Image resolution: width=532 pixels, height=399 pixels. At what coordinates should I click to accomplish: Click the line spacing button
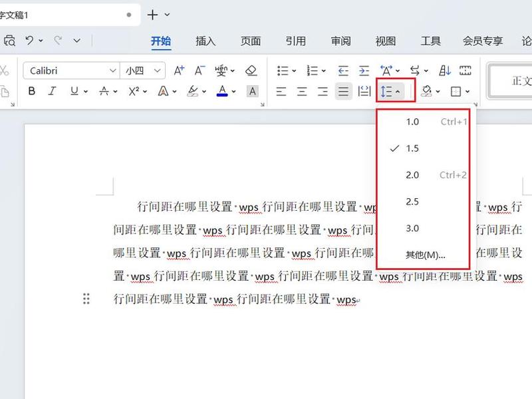point(386,91)
